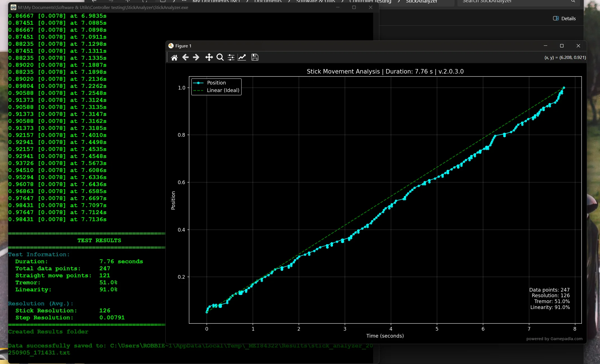Click the vertical Position y-axis label
This screenshot has height=364, width=600.
(x=173, y=200)
